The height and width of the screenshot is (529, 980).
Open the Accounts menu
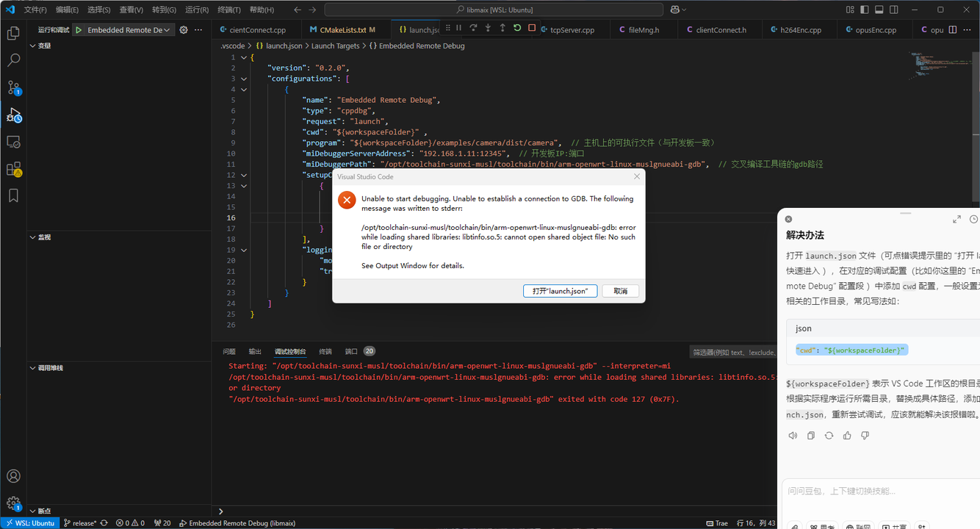[13, 476]
